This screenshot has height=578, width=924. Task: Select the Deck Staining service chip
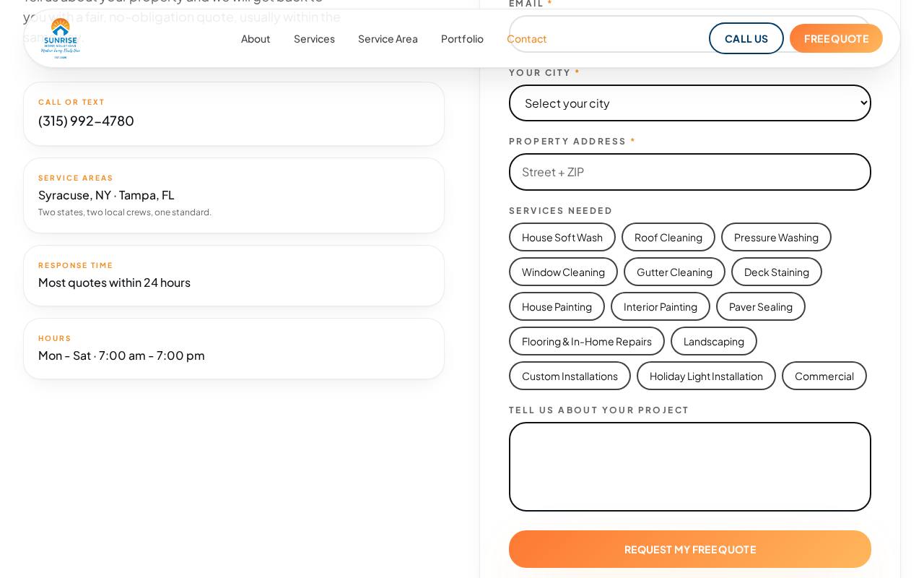pyautogui.click(x=777, y=272)
